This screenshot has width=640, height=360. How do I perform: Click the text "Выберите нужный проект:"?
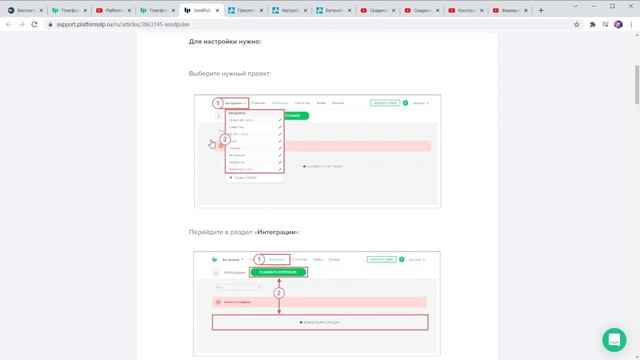point(230,73)
